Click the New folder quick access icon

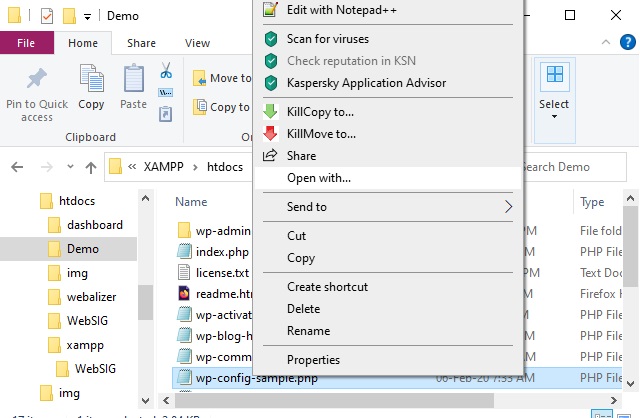click(69, 16)
